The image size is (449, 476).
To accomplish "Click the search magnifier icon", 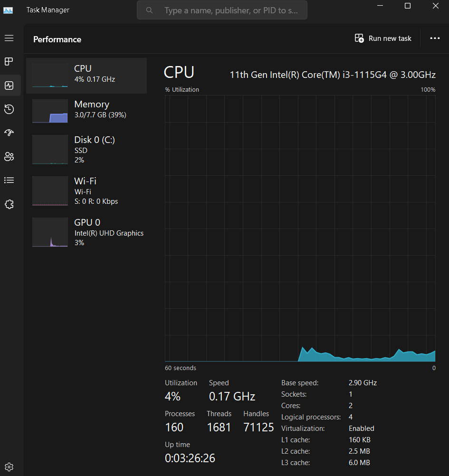I will 149,10.
